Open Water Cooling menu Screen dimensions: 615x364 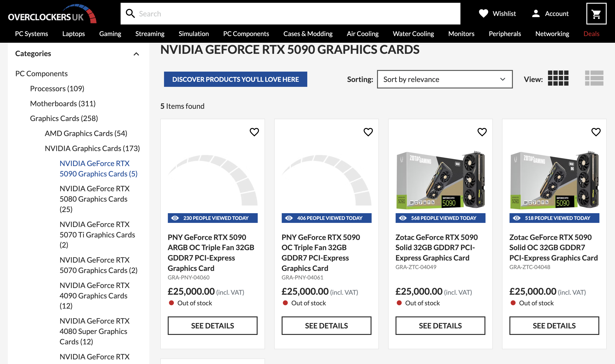point(413,33)
